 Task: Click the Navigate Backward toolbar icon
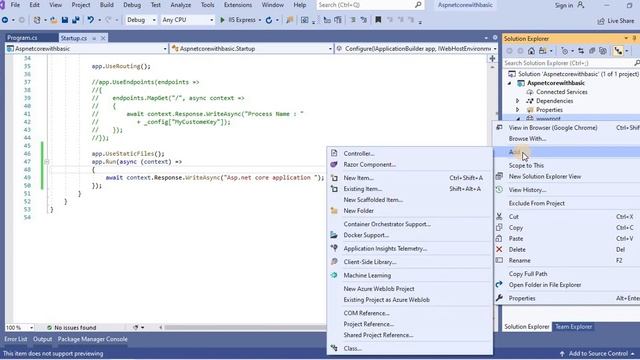[5, 20]
